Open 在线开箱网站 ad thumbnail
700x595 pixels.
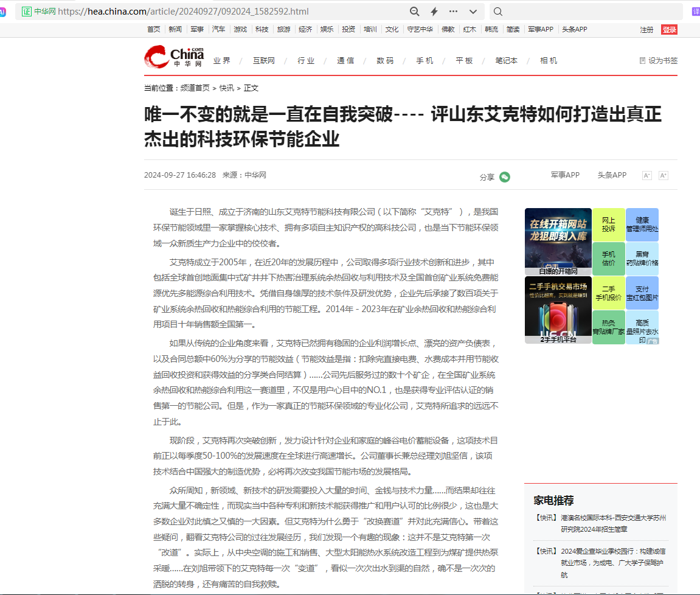tap(558, 242)
